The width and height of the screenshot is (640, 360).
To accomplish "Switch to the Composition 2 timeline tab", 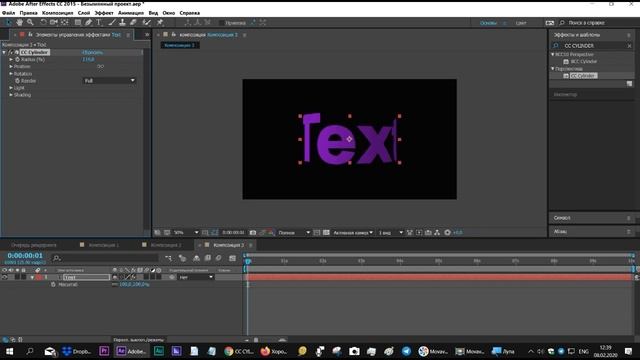I will pos(166,245).
